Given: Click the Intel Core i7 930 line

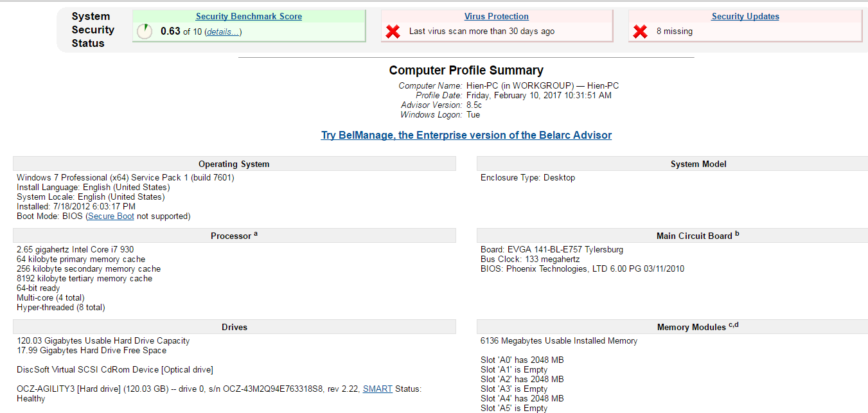Looking at the screenshot, I should pos(75,250).
